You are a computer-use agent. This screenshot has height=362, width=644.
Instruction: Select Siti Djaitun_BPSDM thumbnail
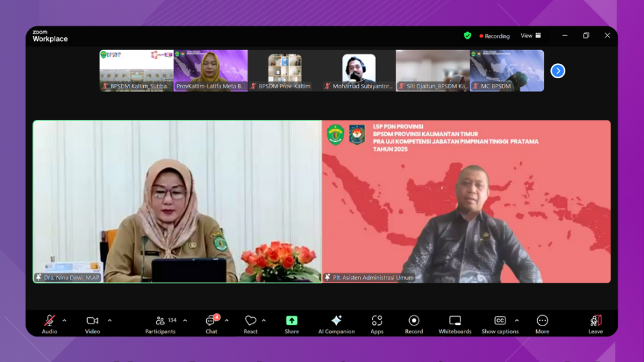pos(433,71)
